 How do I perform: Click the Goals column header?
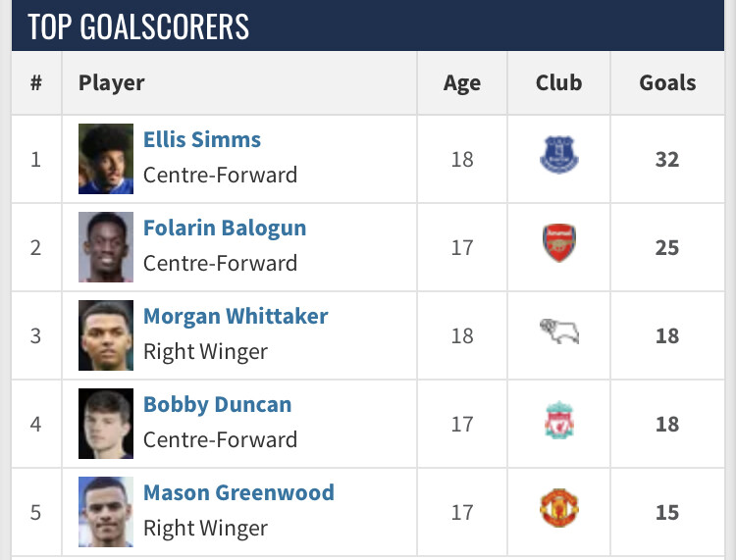[667, 82]
